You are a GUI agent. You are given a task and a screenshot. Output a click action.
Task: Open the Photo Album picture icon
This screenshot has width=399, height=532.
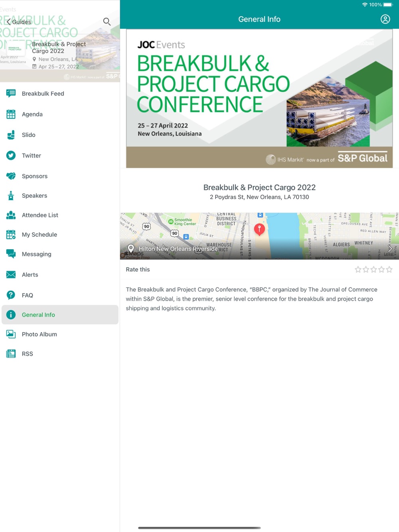(x=11, y=334)
